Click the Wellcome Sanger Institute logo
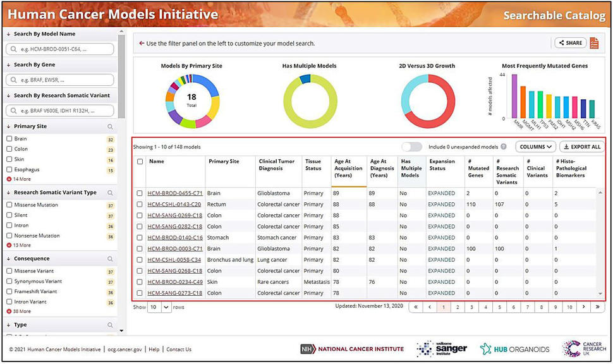 442,349
